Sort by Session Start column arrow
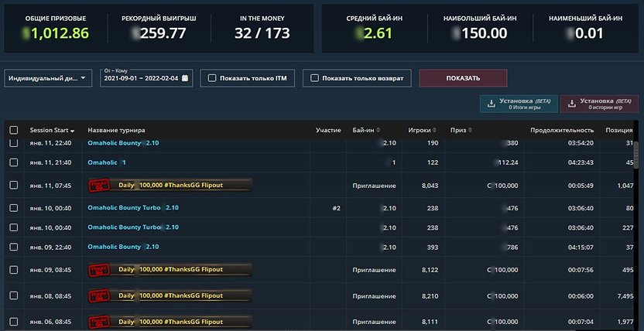The height and width of the screenshot is (331, 644). pyautogui.click(x=73, y=131)
